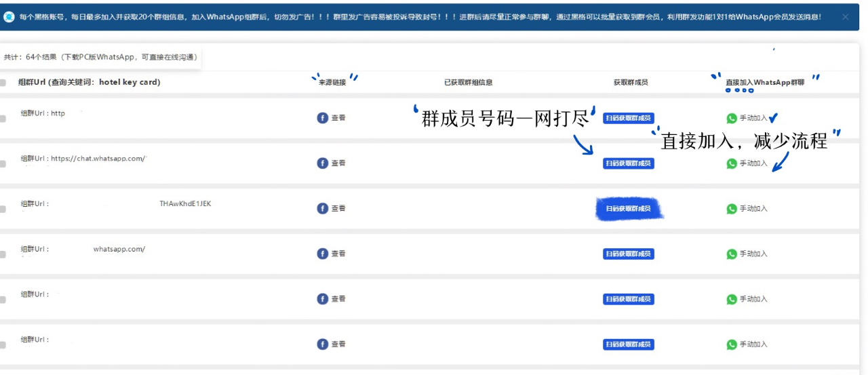The height and width of the screenshot is (375, 868).
Task: Dismiss the blue notice banner with X
Action: coord(846,17)
